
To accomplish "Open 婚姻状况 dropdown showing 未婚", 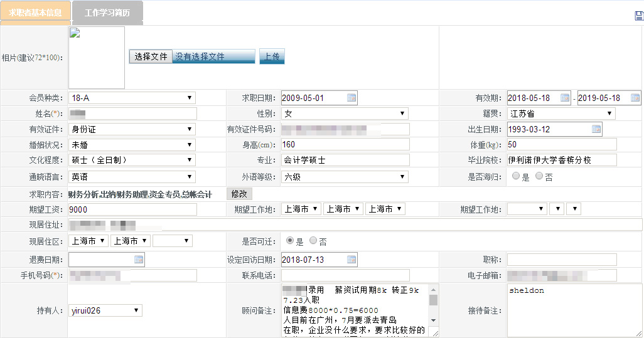I will (132, 145).
